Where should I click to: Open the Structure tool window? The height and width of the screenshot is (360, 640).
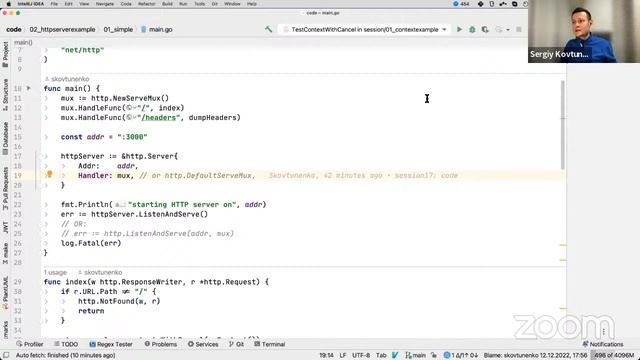tap(5, 94)
